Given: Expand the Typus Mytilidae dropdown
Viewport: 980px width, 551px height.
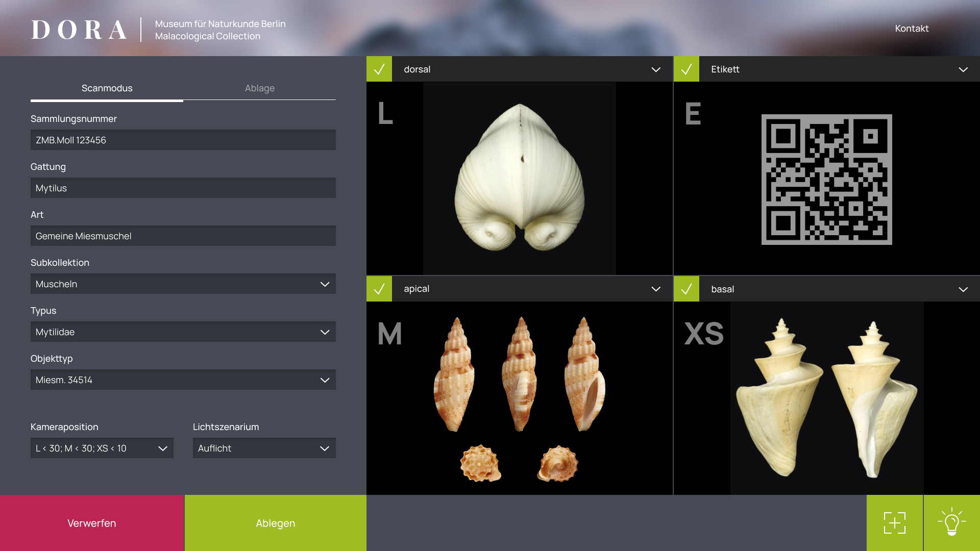Looking at the screenshot, I should tap(183, 332).
